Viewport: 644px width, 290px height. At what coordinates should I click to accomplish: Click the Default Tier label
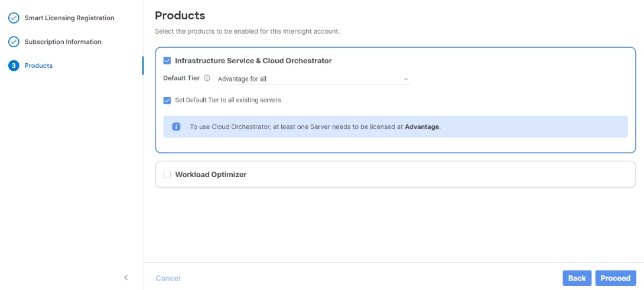click(x=181, y=78)
